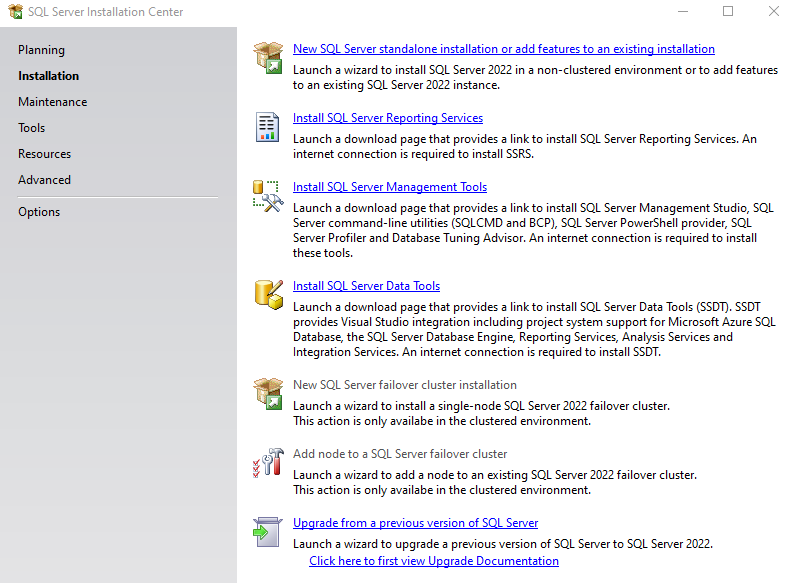Open the Resources page
Screen dimensions: 787x583
tap(44, 154)
